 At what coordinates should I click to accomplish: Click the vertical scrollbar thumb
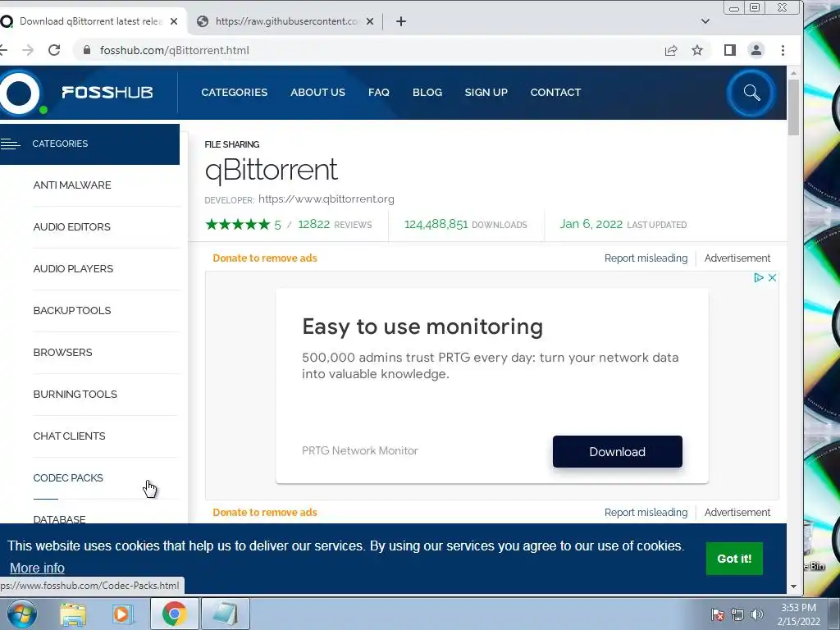[x=793, y=107]
